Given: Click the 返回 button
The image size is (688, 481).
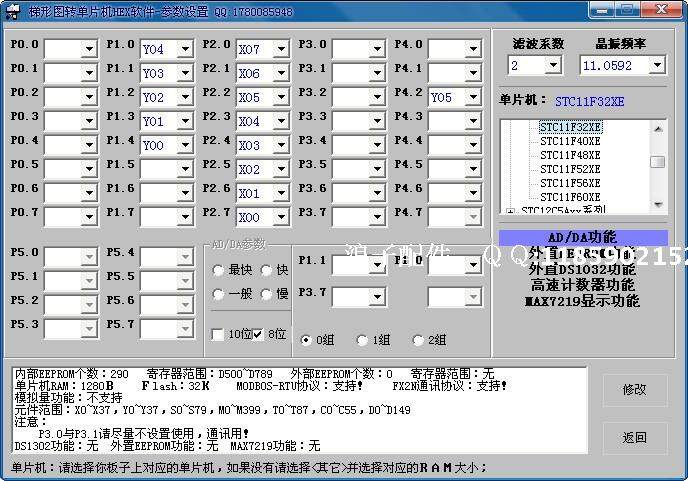Looking at the screenshot, I should (x=635, y=438).
